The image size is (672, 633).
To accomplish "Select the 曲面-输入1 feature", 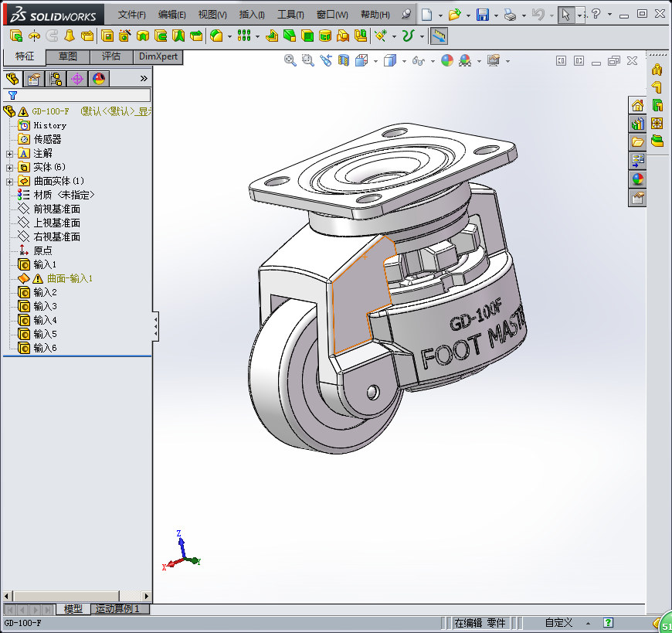I will (x=70, y=278).
